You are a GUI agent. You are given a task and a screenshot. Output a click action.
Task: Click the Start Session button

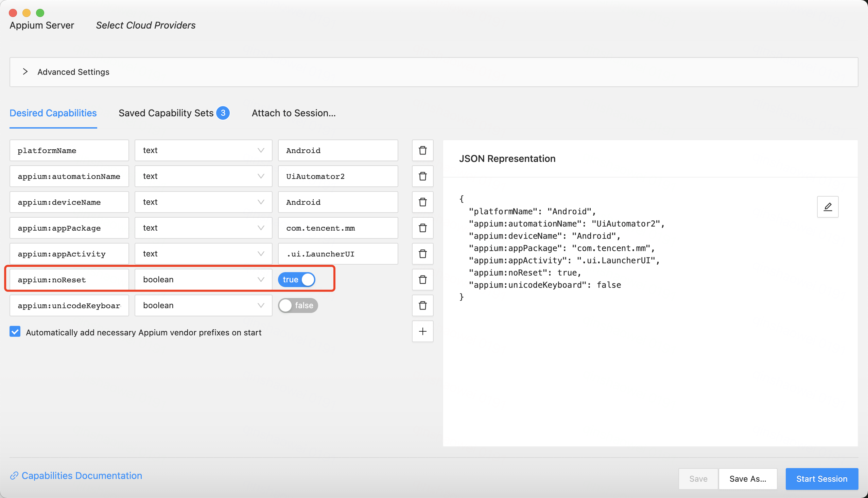coord(821,479)
